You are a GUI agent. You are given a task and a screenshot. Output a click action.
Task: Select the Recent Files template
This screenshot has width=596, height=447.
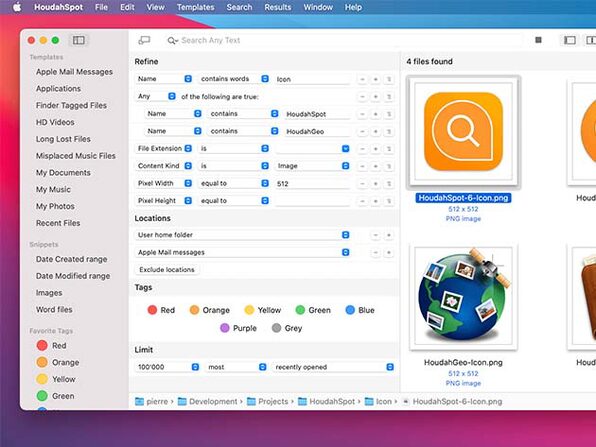(x=58, y=223)
